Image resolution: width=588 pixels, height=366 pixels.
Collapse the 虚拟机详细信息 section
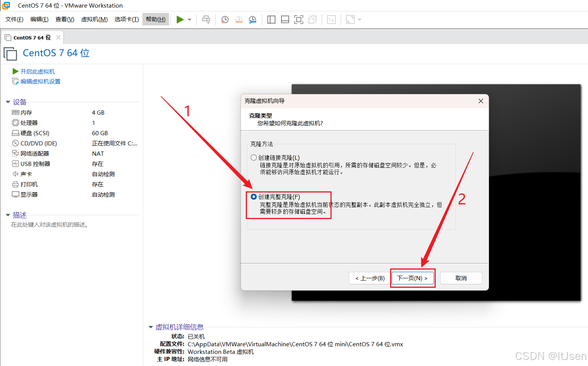point(151,327)
